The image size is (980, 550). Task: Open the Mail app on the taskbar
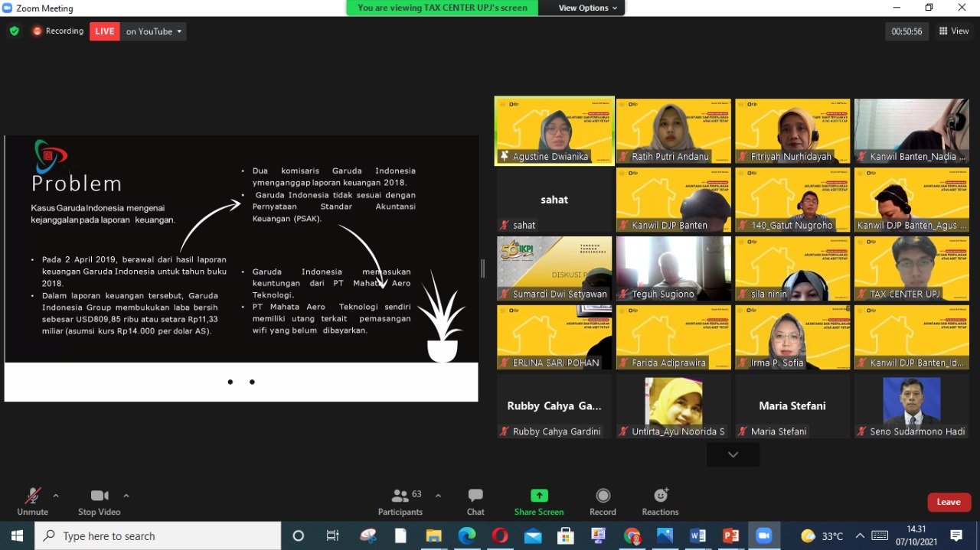(533, 535)
